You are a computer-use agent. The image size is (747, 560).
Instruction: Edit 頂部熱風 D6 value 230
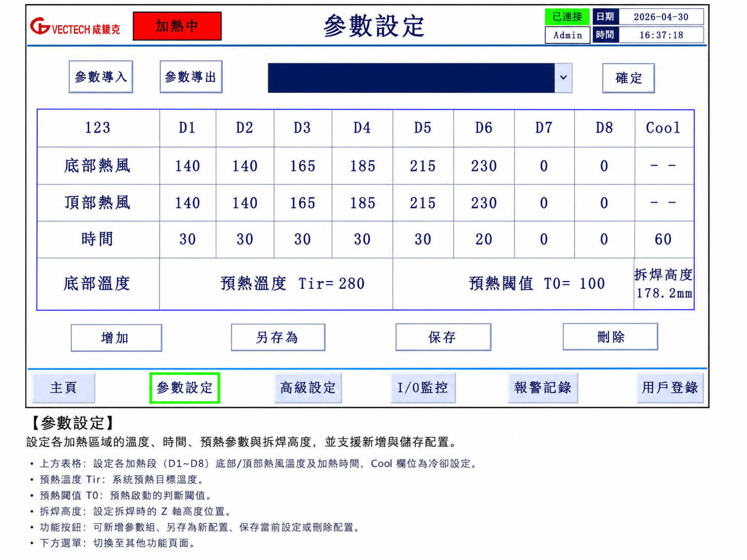click(484, 203)
